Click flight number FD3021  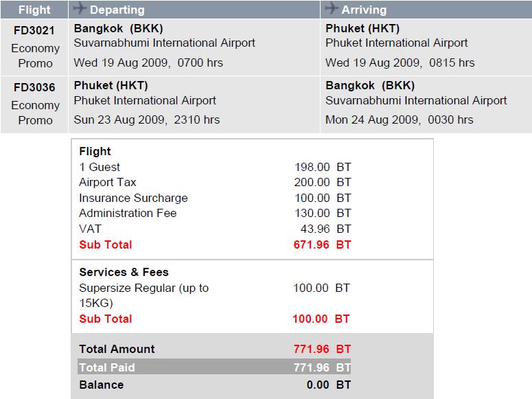click(x=34, y=31)
